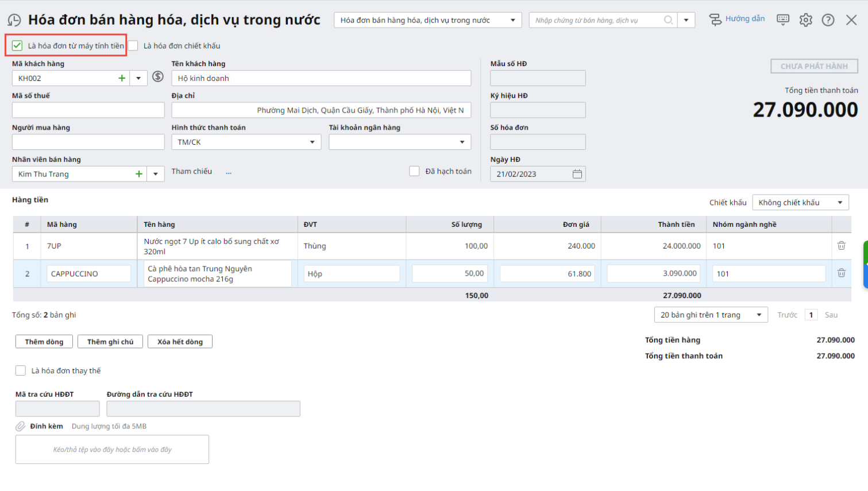
Task: Select the 7UP row amount 24.000.000
Action: 654,246
